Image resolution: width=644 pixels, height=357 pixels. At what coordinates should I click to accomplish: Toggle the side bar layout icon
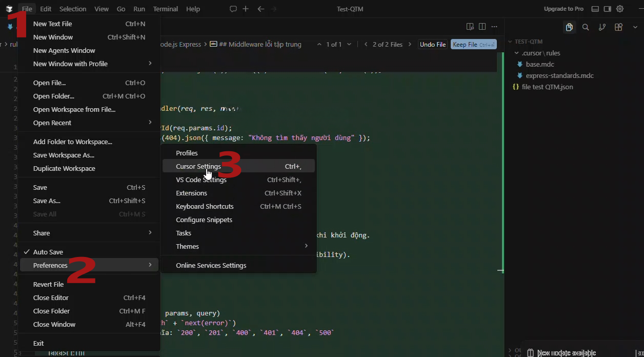click(608, 9)
